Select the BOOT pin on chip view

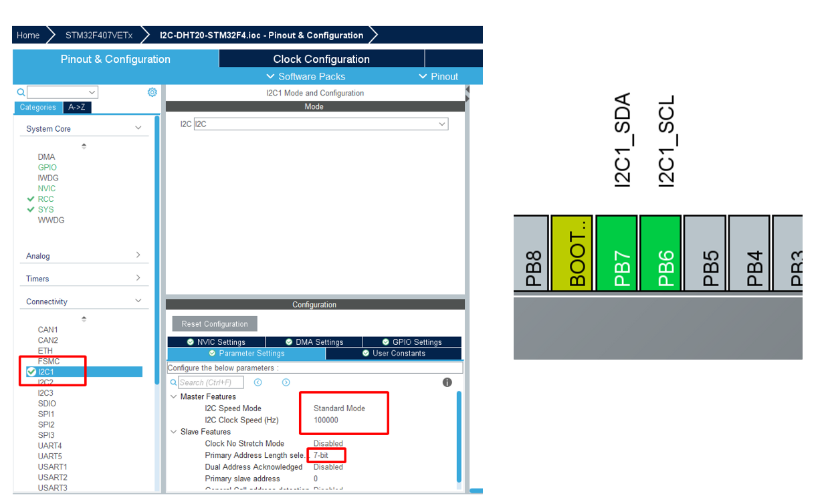[573, 253]
